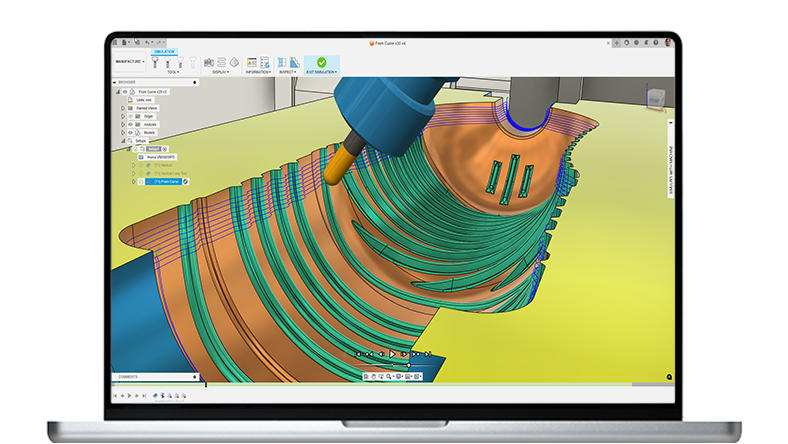Collapse the Setups node
This screenshot has height=444, width=788.
tap(123, 141)
